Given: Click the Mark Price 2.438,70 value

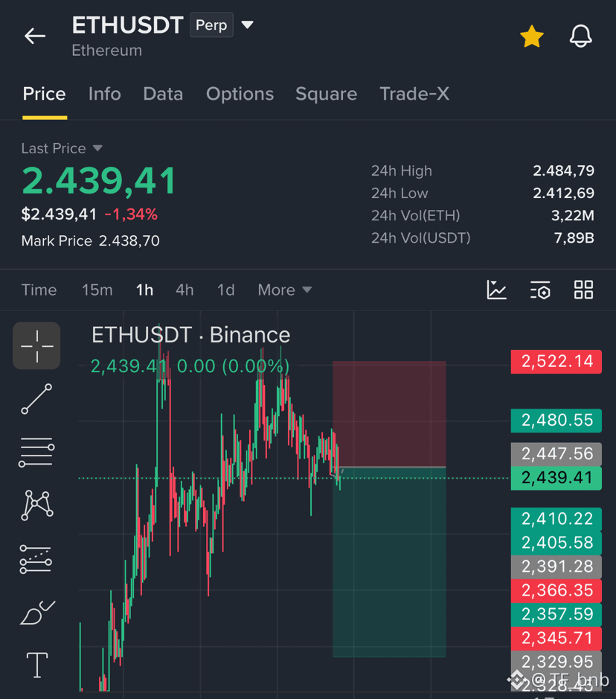Looking at the screenshot, I should (129, 240).
